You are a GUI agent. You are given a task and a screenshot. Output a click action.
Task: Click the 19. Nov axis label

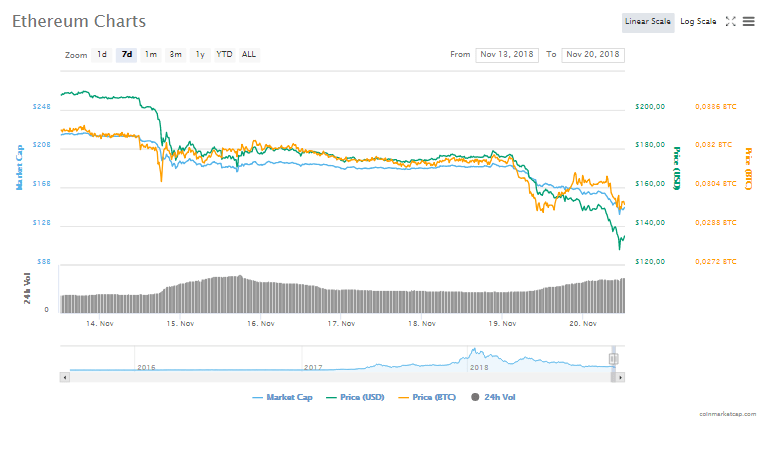(502, 324)
